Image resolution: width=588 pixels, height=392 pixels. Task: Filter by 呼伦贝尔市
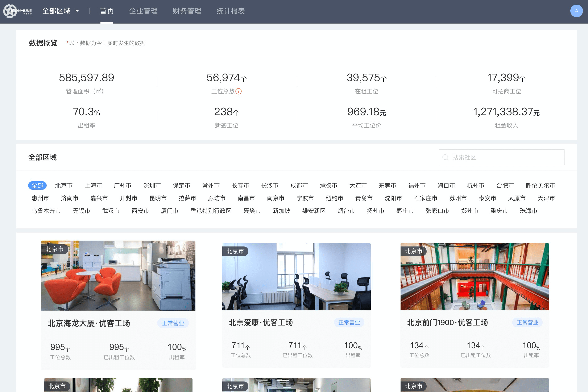[x=541, y=185]
